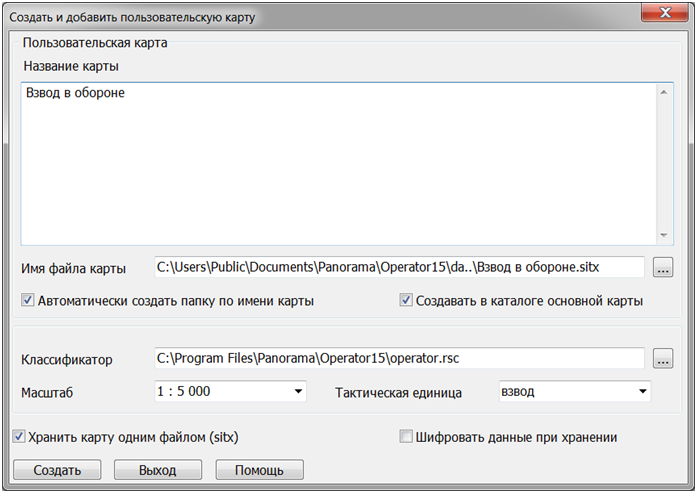Click the map name text area

[347, 164]
